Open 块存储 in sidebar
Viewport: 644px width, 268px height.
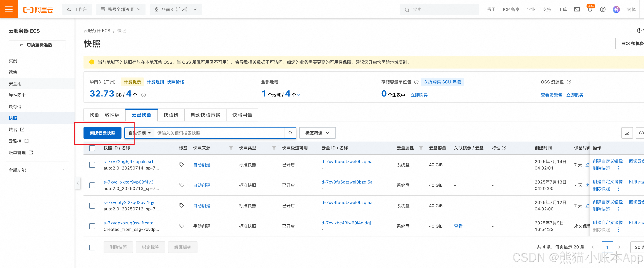pos(15,107)
